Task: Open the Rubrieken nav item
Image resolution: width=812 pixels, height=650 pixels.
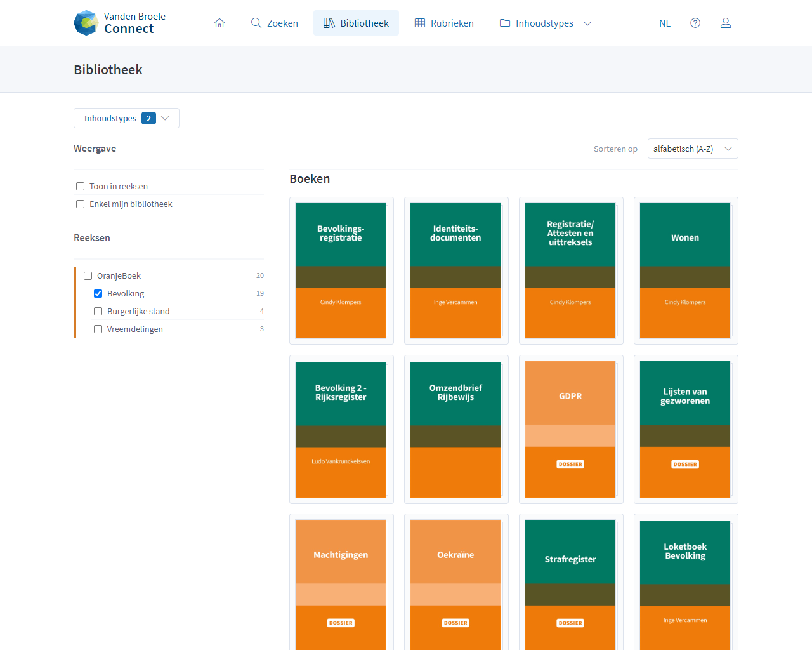Action: [x=444, y=23]
